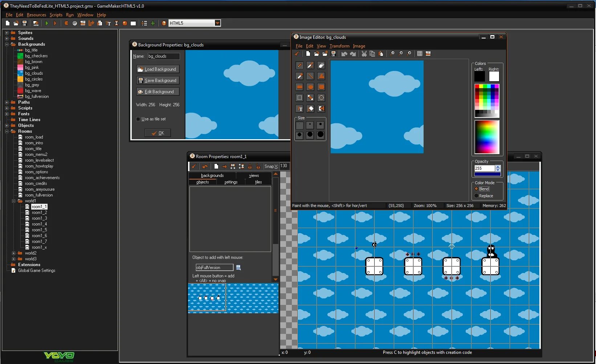Click the background Name input field
596x364 pixels.
click(x=163, y=56)
